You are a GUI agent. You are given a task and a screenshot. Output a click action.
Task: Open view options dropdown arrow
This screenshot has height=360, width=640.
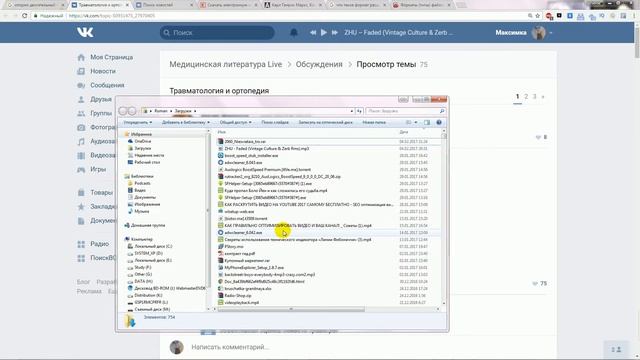click(x=416, y=122)
